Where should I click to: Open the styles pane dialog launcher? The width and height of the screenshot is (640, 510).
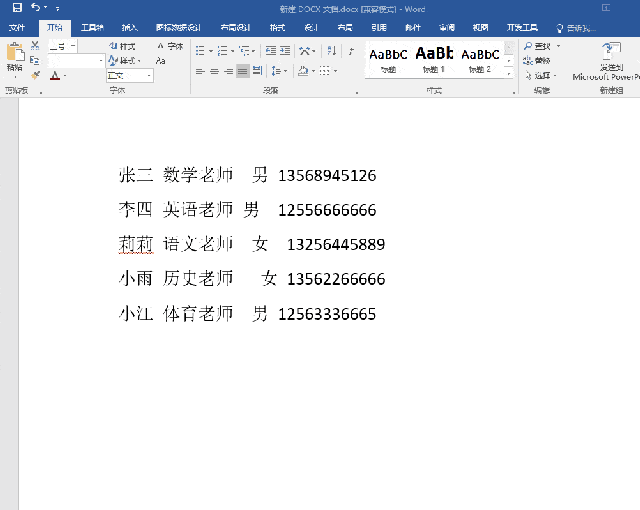click(514, 93)
